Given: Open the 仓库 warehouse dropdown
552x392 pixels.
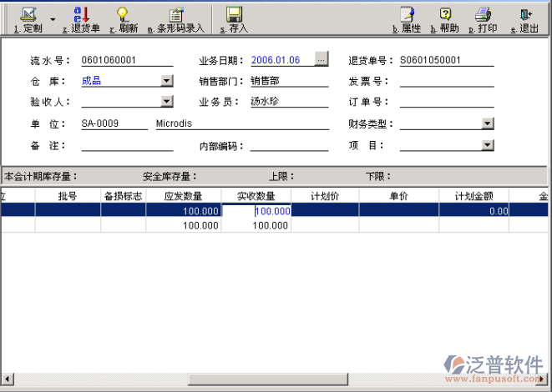Looking at the screenshot, I should point(167,81).
